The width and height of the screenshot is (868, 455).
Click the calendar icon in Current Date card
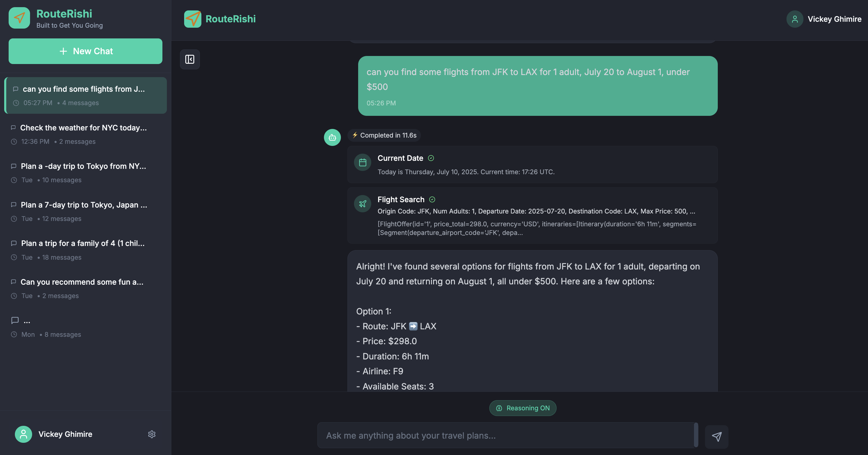[363, 163]
